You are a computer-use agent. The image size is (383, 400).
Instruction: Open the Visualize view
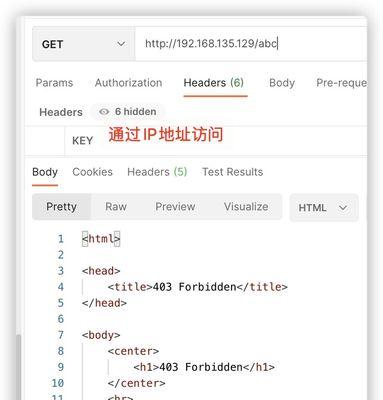[246, 207]
